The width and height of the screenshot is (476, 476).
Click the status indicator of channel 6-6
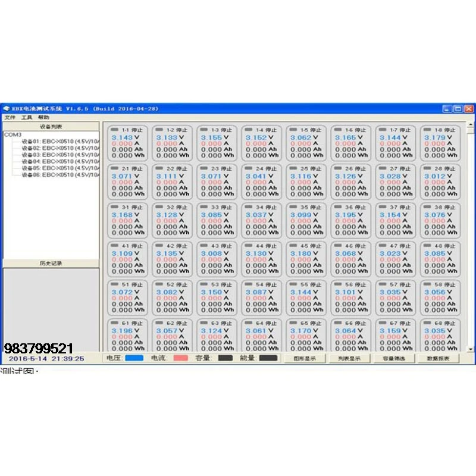click(x=338, y=322)
